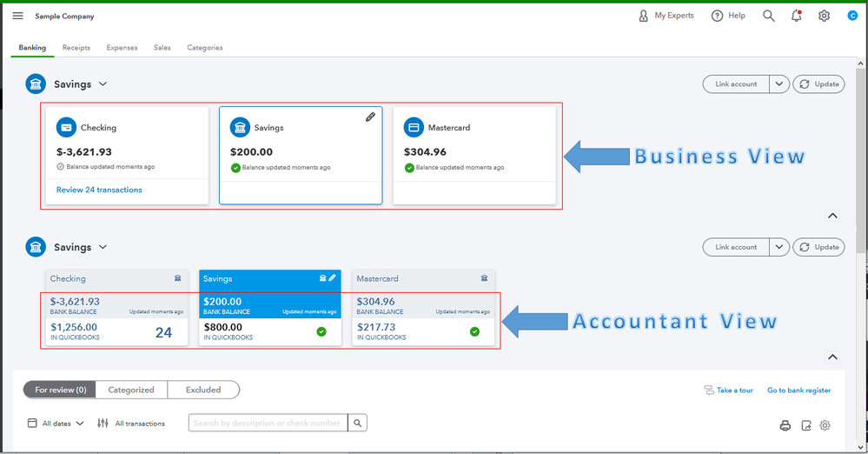Click bank icon on Mastercard accountant tile

pos(484,278)
